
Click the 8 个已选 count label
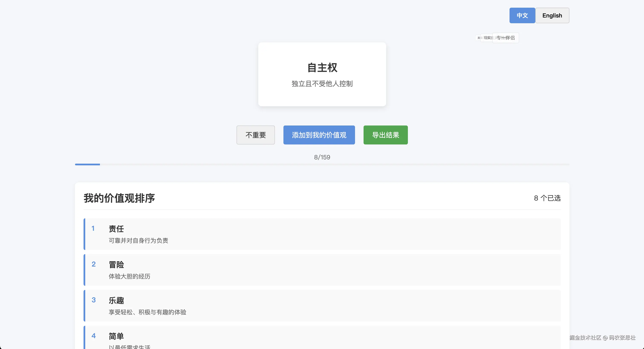pos(547,198)
